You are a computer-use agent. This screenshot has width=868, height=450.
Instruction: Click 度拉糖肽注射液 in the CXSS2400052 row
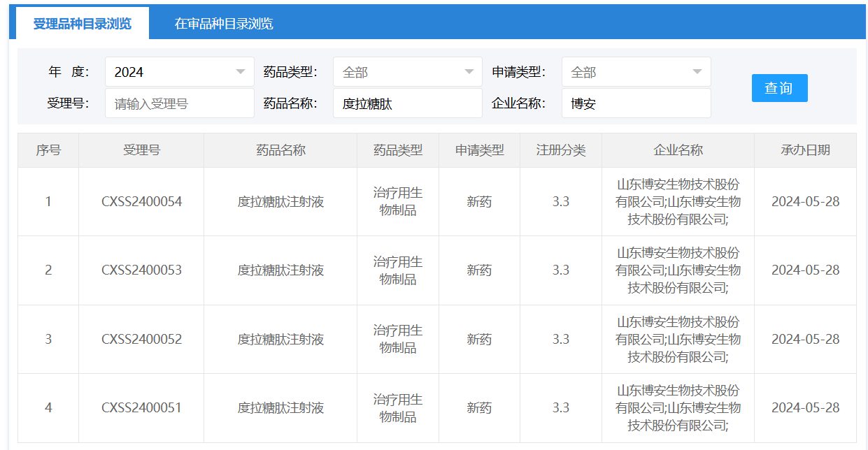pyautogui.click(x=280, y=340)
